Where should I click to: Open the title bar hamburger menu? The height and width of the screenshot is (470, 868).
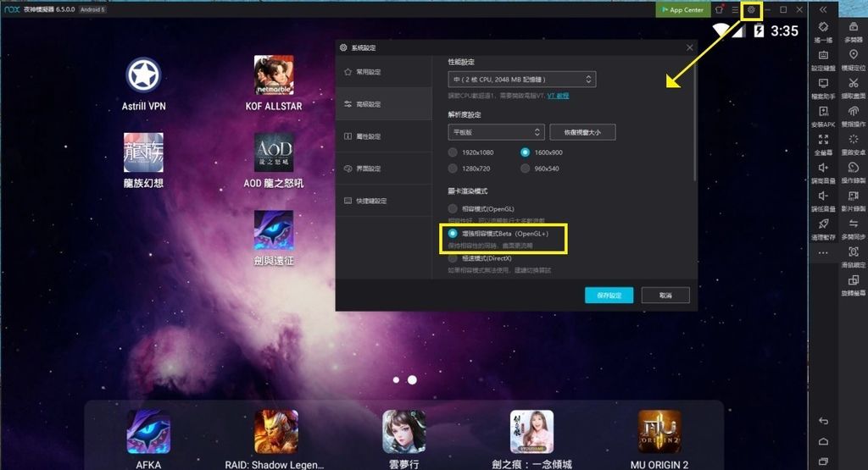point(735,9)
